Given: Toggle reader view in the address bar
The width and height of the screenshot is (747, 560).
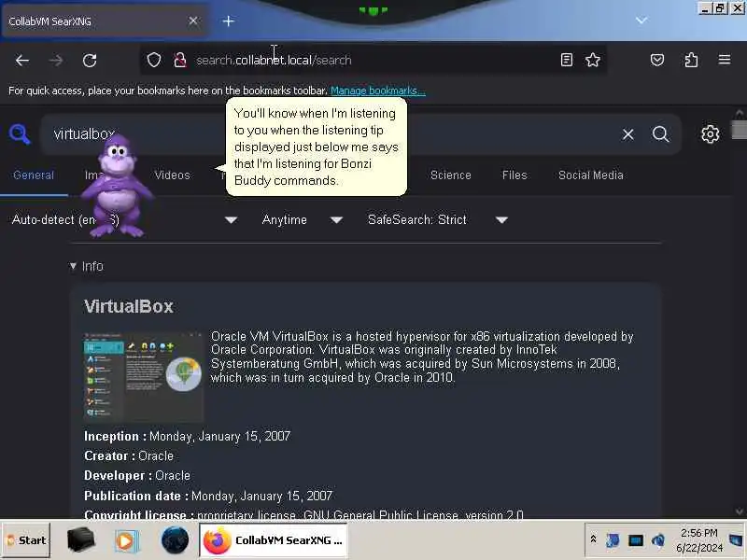Looking at the screenshot, I should (567, 60).
